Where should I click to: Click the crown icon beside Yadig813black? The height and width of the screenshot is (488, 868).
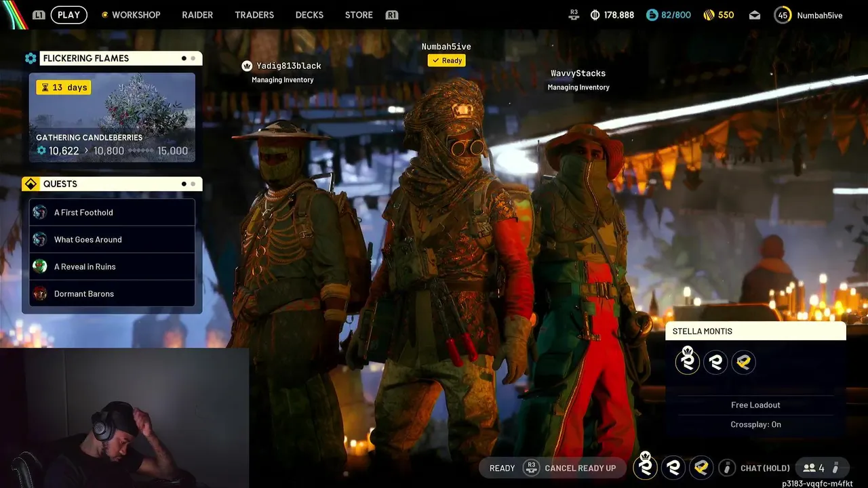[x=247, y=66]
